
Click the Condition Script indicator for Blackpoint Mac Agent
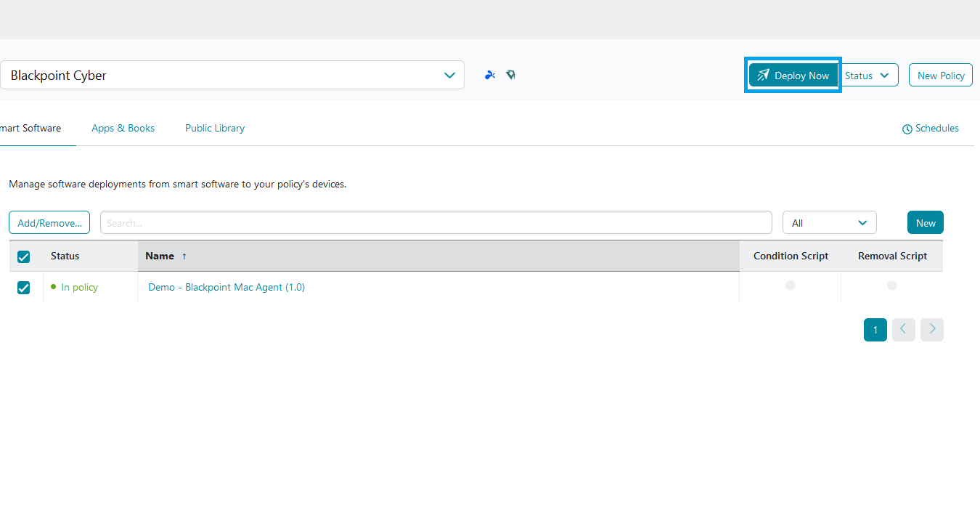791,286
